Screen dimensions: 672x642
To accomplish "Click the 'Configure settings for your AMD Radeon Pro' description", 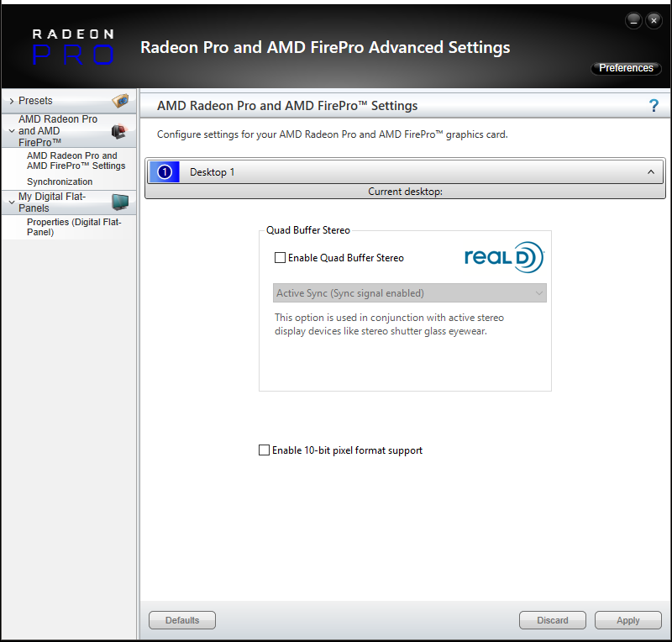I will pos(332,134).
